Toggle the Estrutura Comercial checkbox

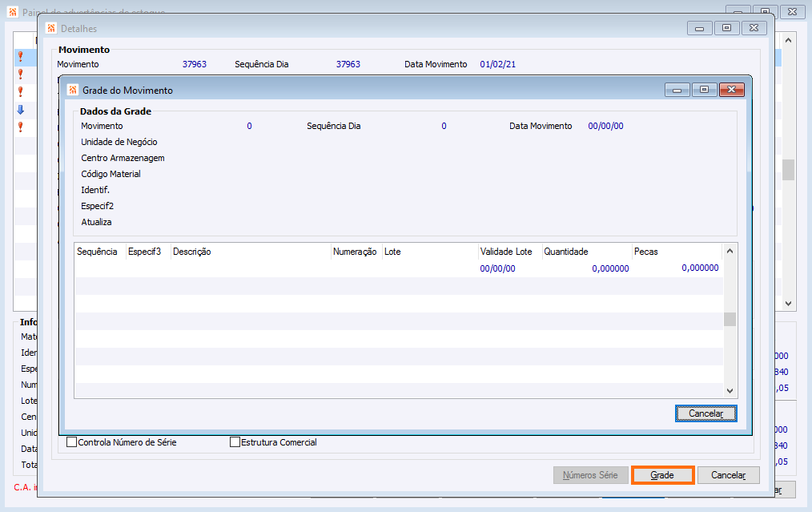(235, 442)
